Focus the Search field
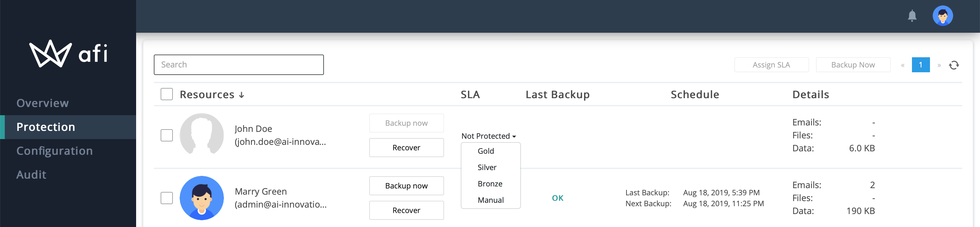 [239, 65]
